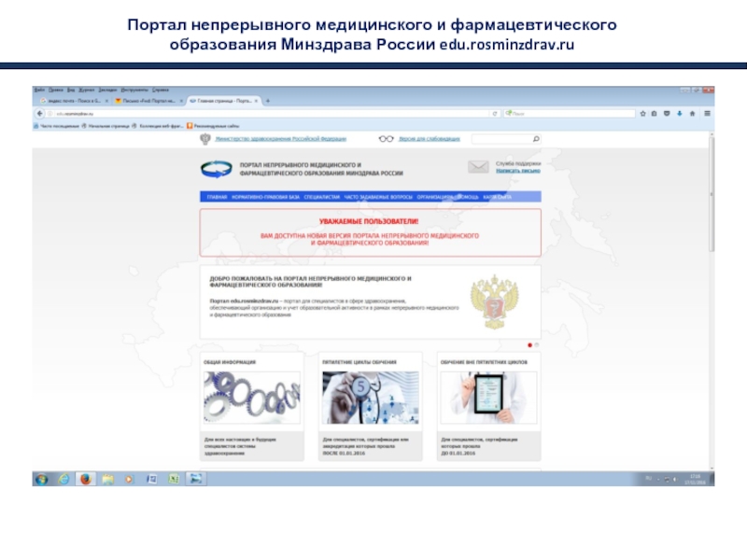The width and height of the screenshot is (747, 560).
Task: Switch to the 'Письмо Fwd: Портал' tab
Action: click(x=148, y=101)
